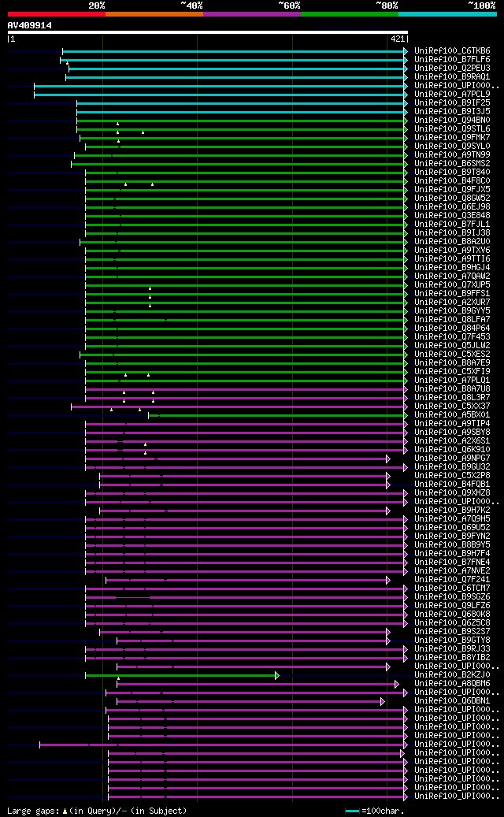
Task: Click the hit label UniRef100_Q9FMK7
Action: pos(452,138)
